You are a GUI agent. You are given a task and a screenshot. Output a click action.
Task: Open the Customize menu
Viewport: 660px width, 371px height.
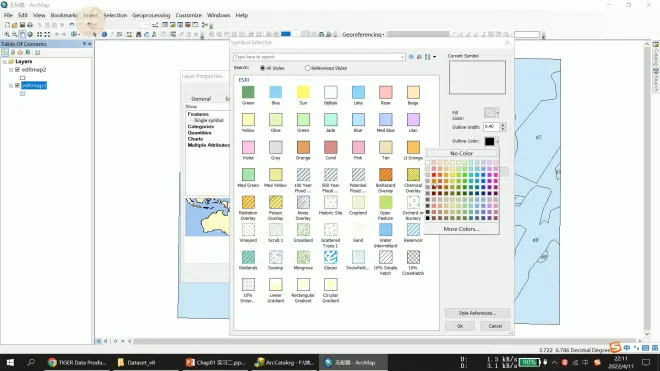click(x=189, y=15)
